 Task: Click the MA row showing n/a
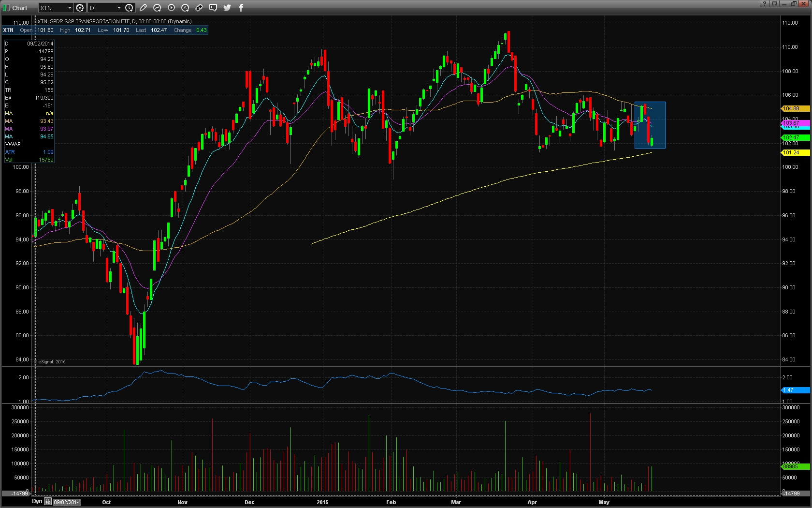(29, 113)
